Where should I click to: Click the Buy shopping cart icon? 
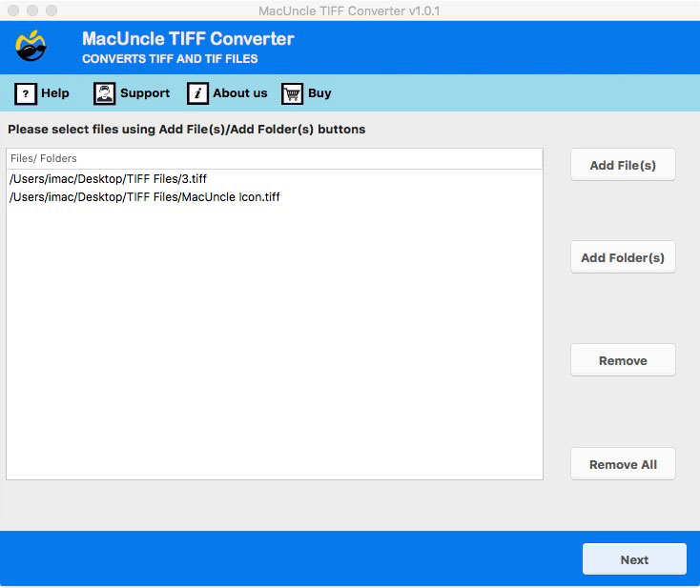click(x=293, y=93)
